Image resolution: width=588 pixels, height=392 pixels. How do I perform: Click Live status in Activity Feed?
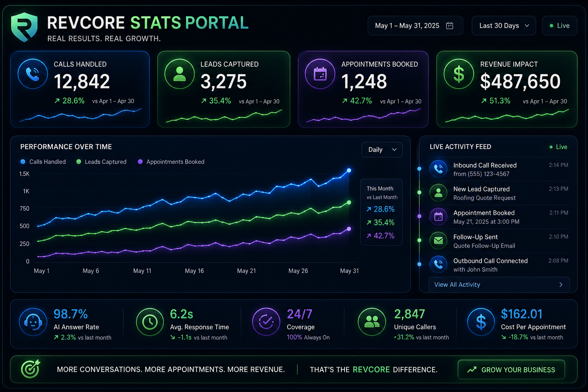559,147
